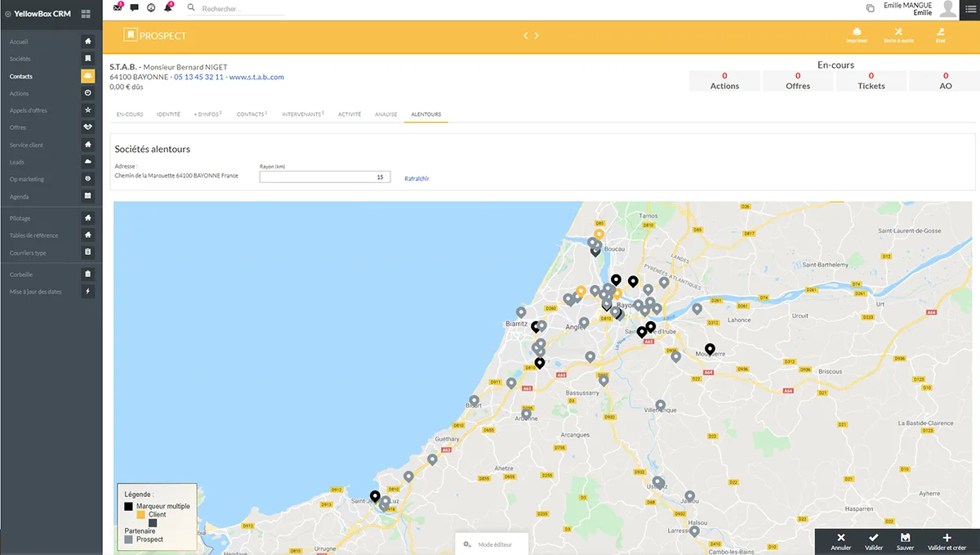The width and height of the screenshot is (980, 555).
Task: Click the Etat toolbar button
Action: (x=941, y=35)
